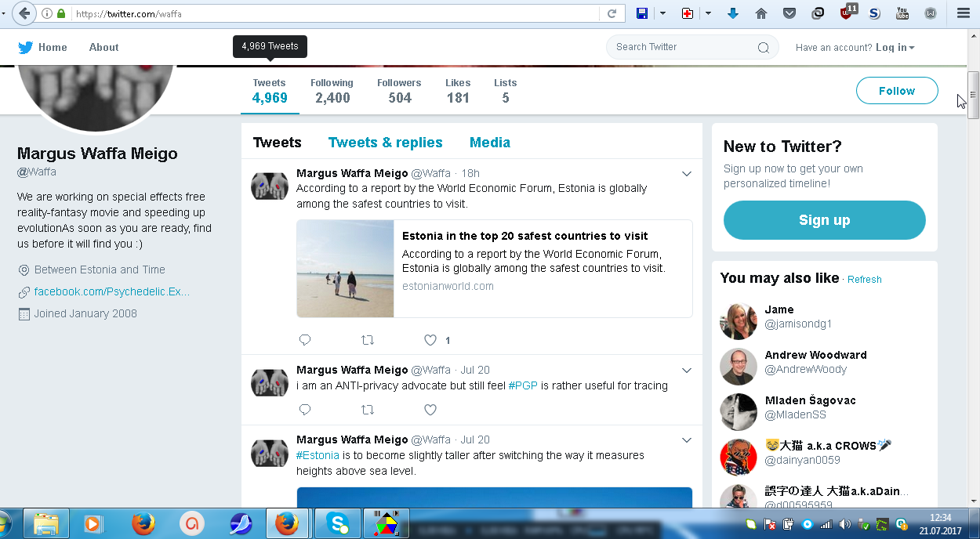Click the taskbar clock showing 12:34
The height and width of the screenshot is (539, 980).
click(940, 517)
